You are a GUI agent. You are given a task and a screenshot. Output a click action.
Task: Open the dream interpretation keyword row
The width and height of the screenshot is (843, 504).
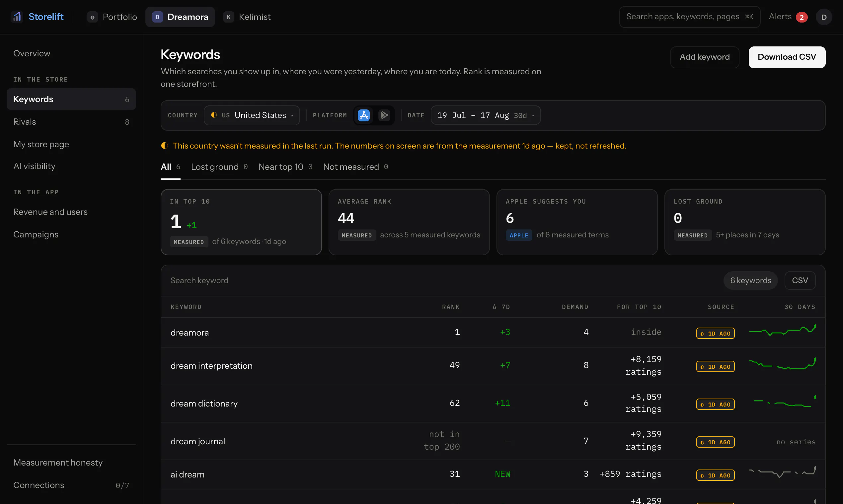(493, 366)
